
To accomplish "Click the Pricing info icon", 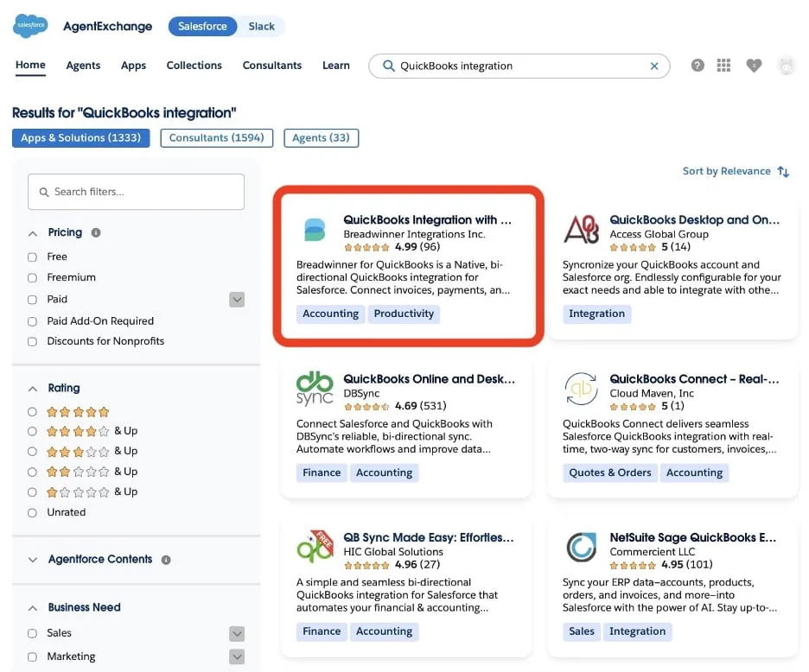I will [x=95, y=232].
